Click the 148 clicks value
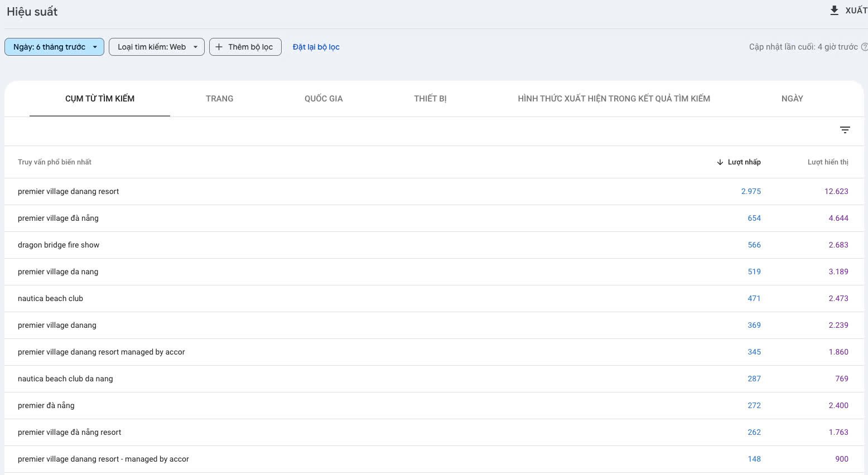The width and height of the screenshot is (868, 475). click(754, 459)
